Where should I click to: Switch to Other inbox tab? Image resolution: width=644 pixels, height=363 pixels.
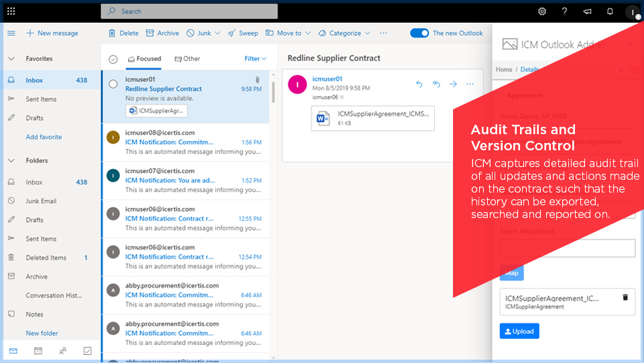(x=187, y=59)
